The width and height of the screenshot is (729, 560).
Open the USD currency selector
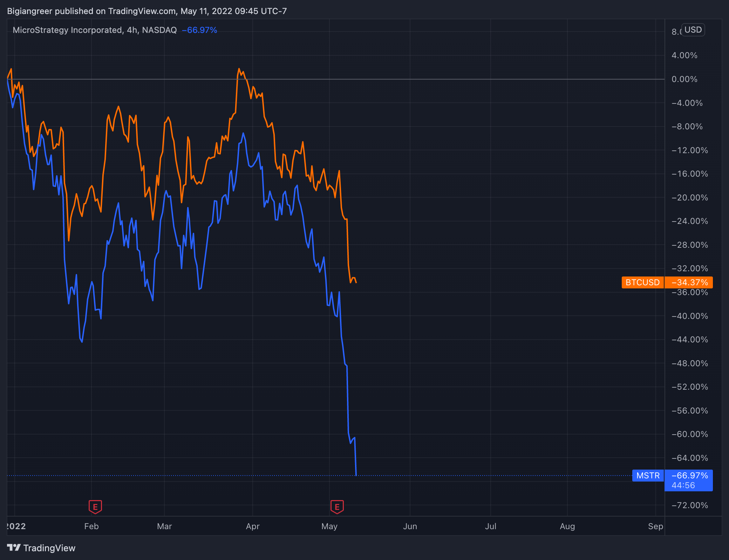[693, 30]
